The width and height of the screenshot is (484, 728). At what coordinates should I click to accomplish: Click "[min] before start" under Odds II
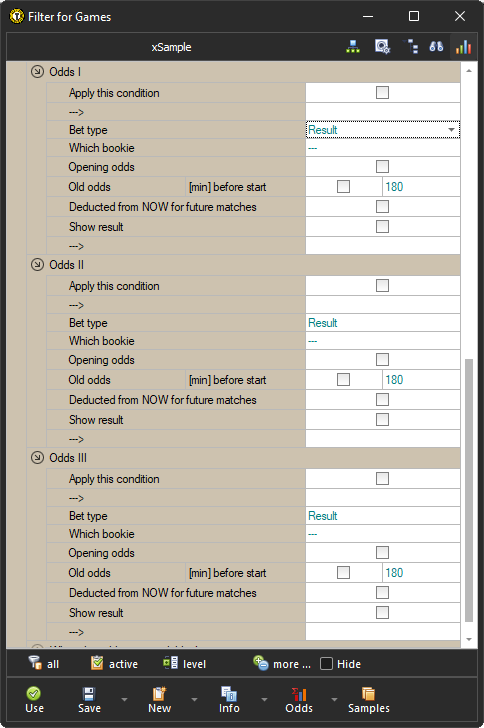(x=228, y=380)
